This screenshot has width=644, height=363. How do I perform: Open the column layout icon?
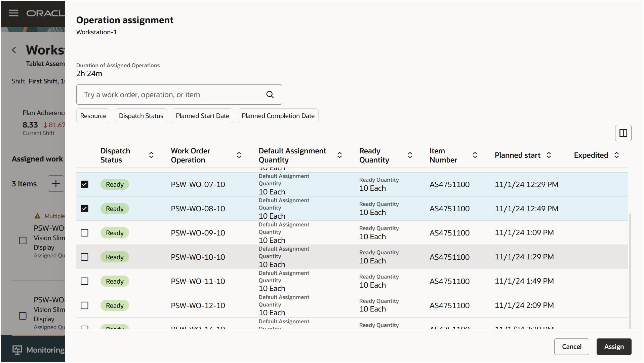pos(623,133)
